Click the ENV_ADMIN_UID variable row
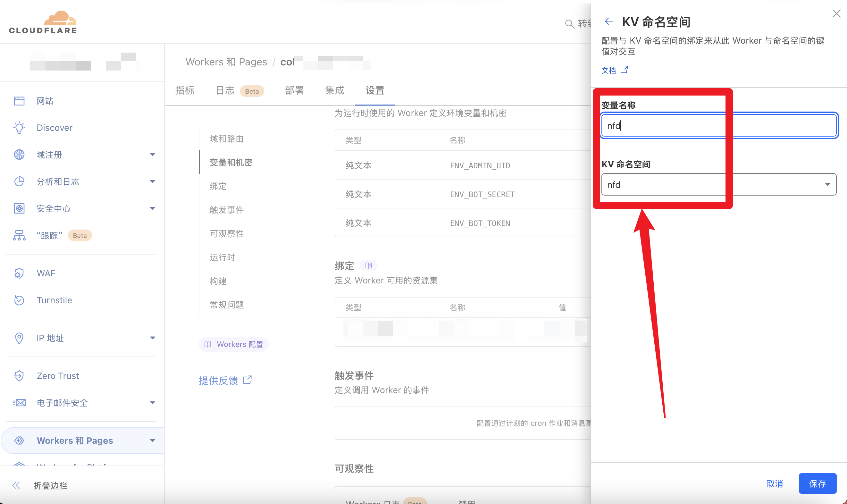 click(x=463, y=165)
